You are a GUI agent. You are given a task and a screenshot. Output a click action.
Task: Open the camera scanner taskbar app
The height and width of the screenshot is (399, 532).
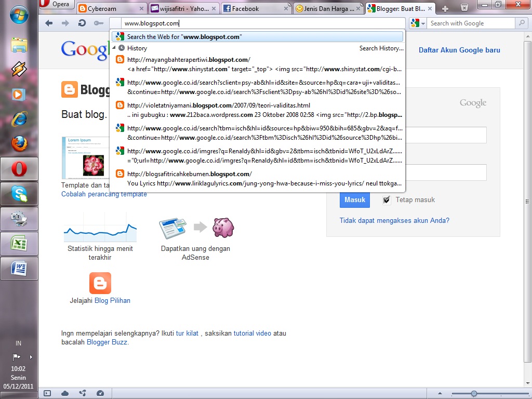click(x=19, y=219)
